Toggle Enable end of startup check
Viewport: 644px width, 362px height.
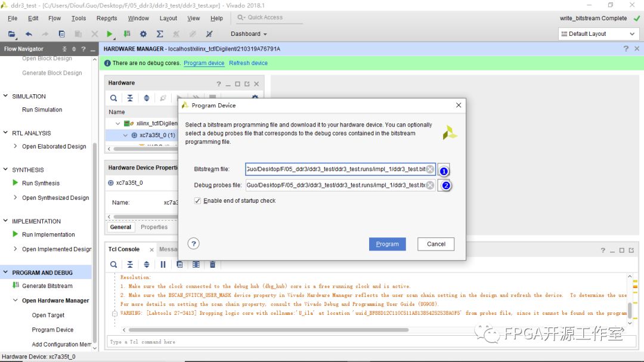(x=198, y=201)
